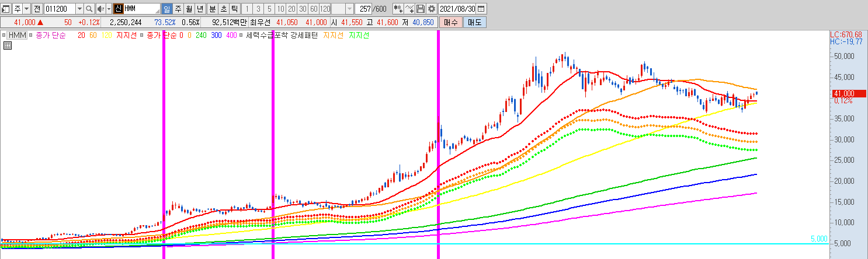Click the small square before HMM legend
Viewport: 868px width, 259px height.
pos(4,36)
